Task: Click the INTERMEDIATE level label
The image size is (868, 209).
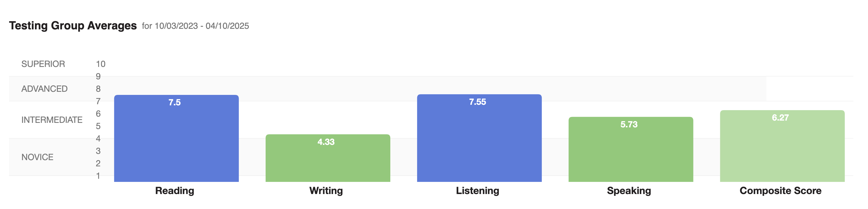Action: point(52,120)
